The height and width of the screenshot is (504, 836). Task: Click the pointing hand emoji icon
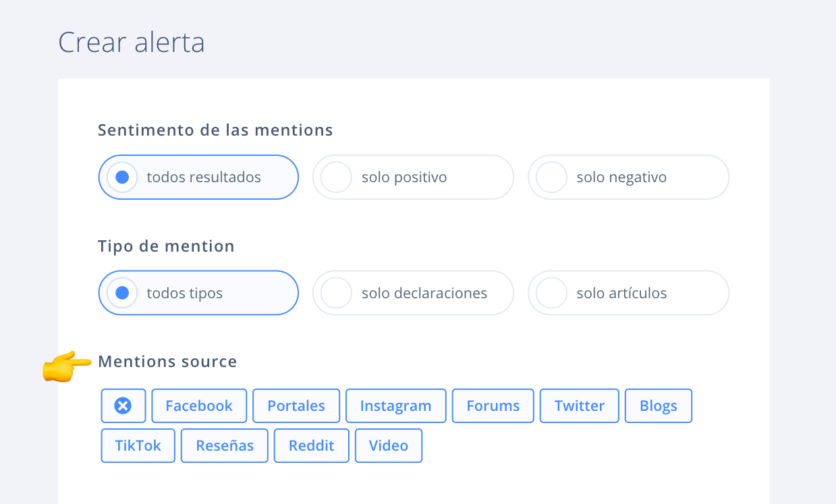66,366
